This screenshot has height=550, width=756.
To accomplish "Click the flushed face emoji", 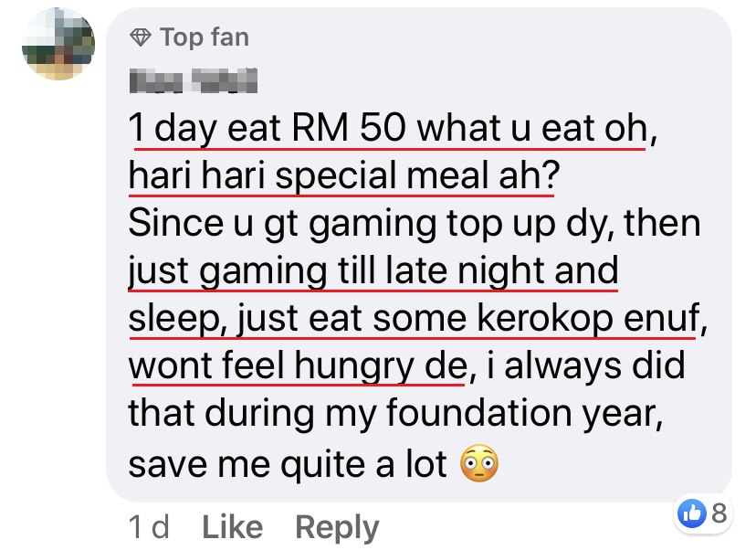I will click(x=478, y=464).
